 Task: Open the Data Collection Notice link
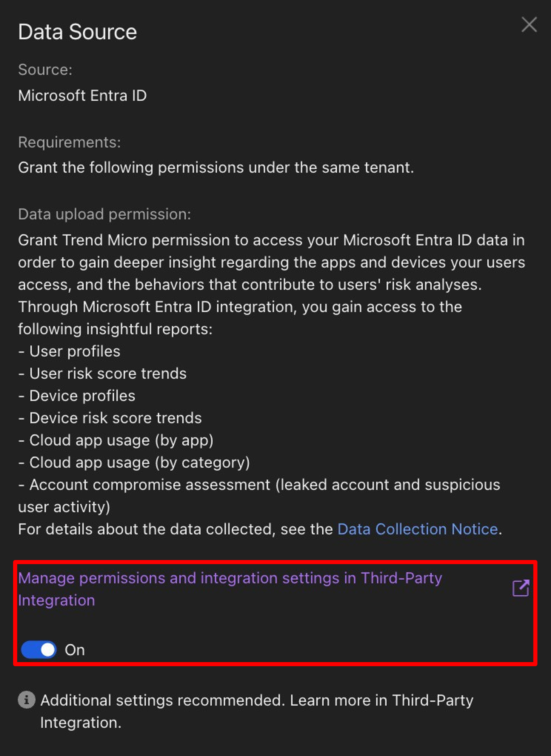point(417,529)
